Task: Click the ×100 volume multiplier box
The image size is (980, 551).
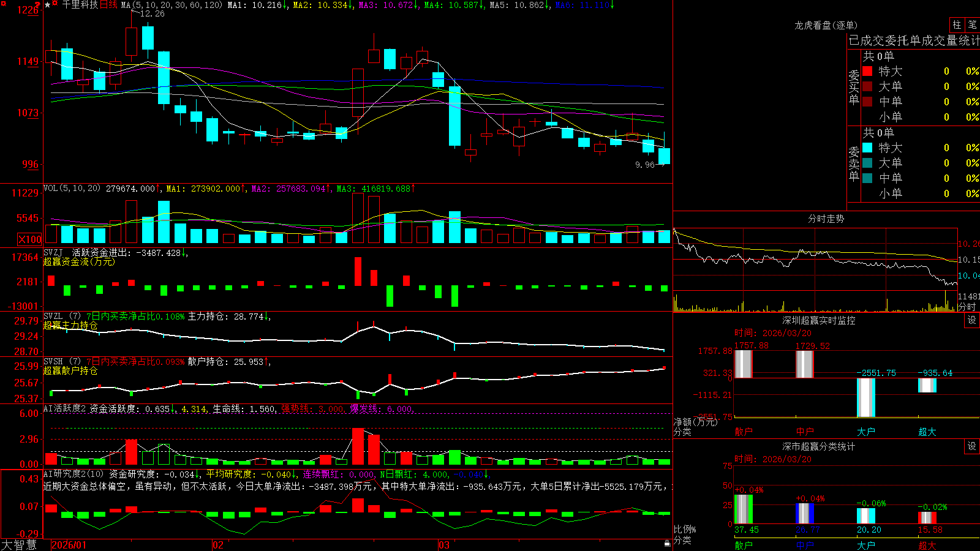Action: 30,240
